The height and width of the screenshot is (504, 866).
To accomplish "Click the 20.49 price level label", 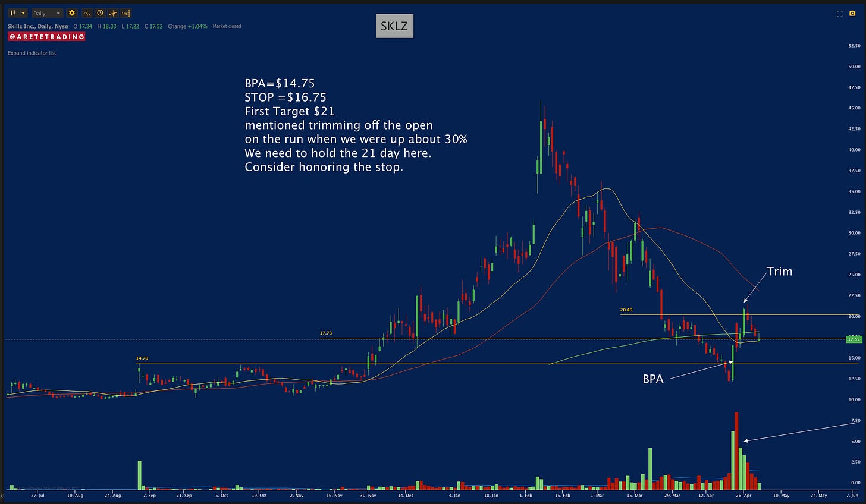I will click(x=626, y=310).
